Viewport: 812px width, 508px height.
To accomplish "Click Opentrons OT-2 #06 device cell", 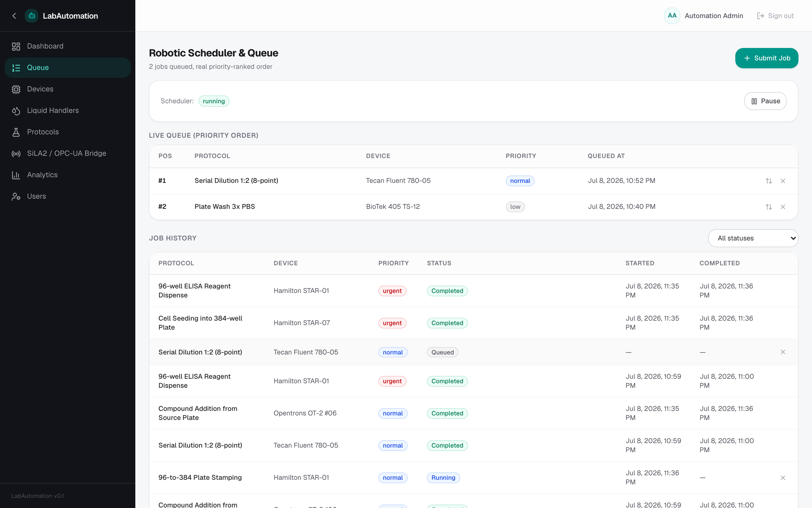I will coord(305,413).
